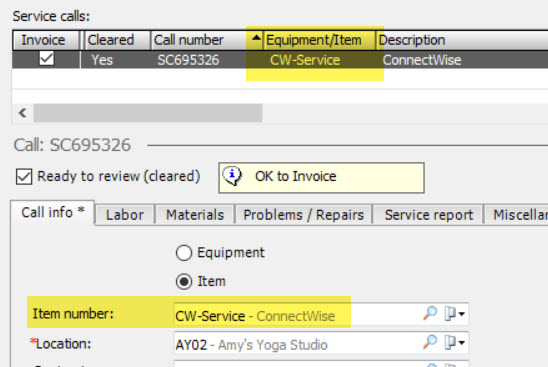Click left arrow of horizontal scrollbar
548x367 pixels.
(x=23, y=113)
